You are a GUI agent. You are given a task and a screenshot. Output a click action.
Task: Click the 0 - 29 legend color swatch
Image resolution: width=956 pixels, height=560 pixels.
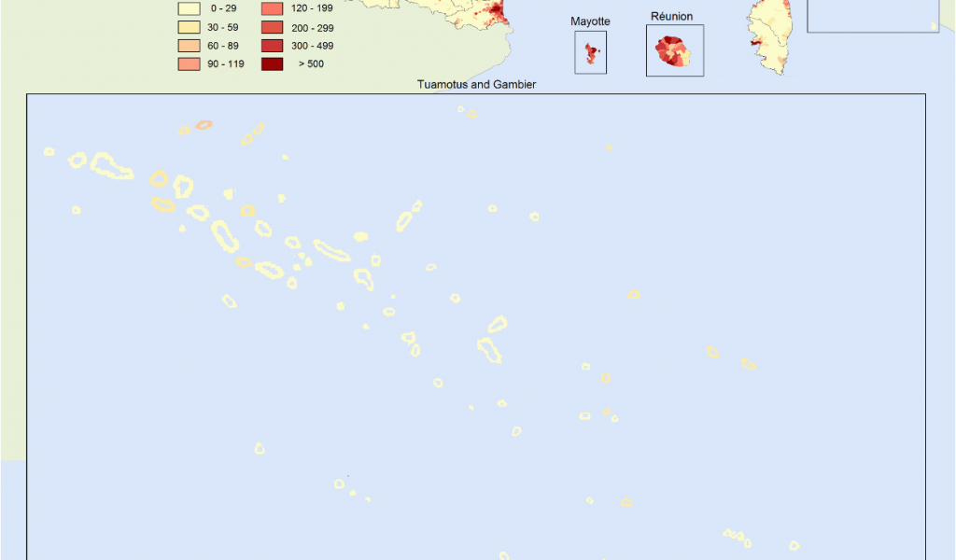pyautogui.click(x=189, y=8)
